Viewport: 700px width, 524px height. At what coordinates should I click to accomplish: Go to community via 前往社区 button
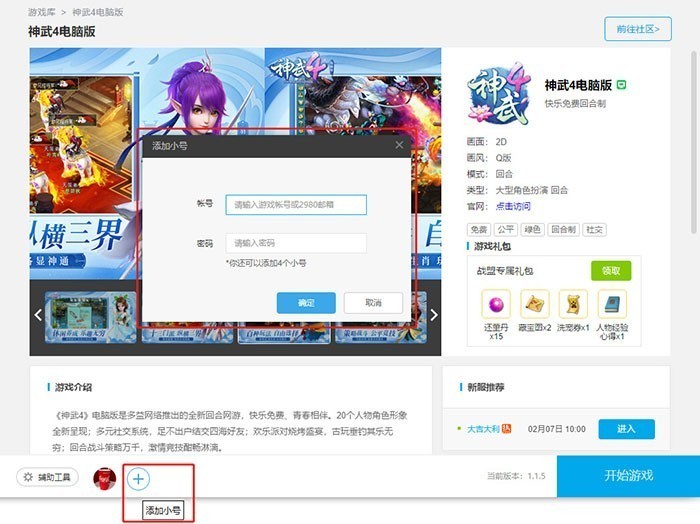click(638, 29)
